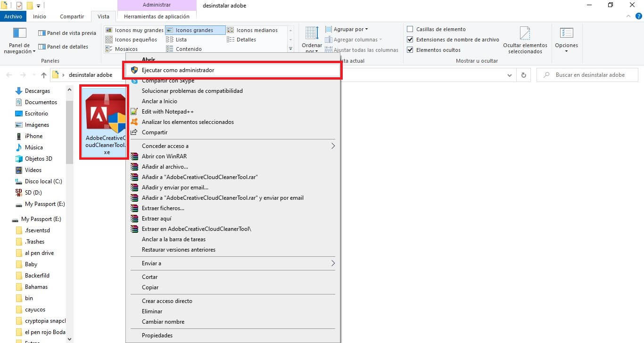Select Iconos muy grandes layout
Image resolution: width=644 pixels, height=343 pixels.
coord(134,30)
